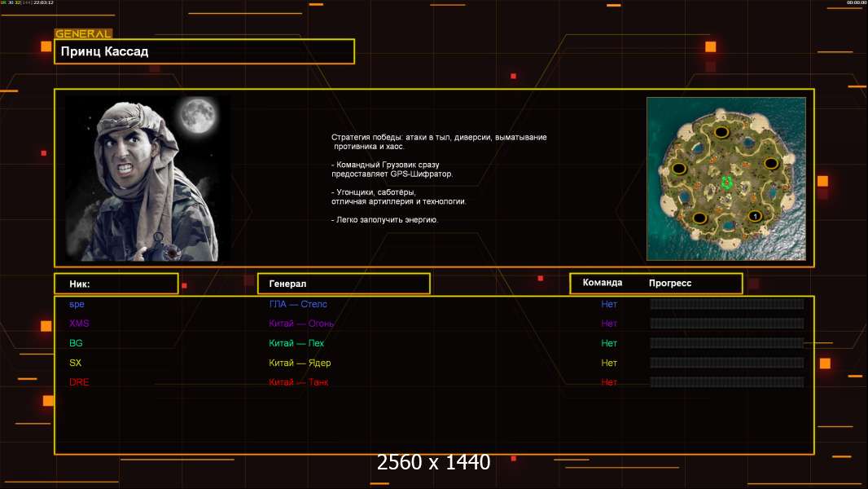
Task: Click the "Легко заполучить энергию" tip line
Action: (384, 220)
